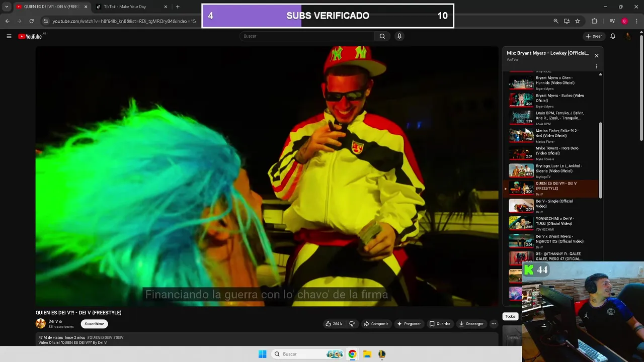Image resolution: width=644 pixels, height=362 pixels.
Task: Close the YouTube browser tab
Action: [x=86, y=7]
